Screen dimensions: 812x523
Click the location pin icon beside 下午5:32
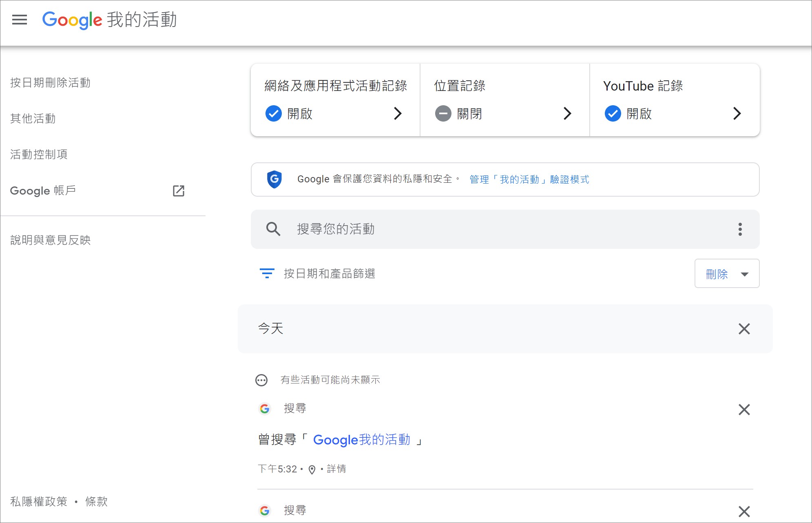point(312,470)
